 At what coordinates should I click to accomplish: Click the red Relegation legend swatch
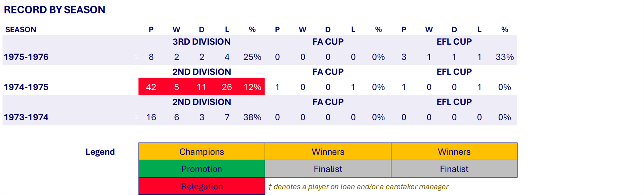pos(201,186)
